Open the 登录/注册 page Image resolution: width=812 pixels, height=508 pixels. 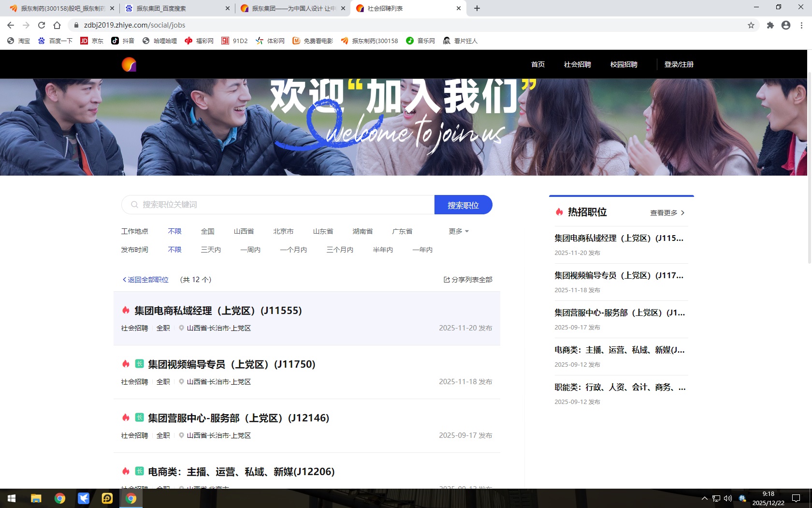pyautogui.click(x=679, y=64)
